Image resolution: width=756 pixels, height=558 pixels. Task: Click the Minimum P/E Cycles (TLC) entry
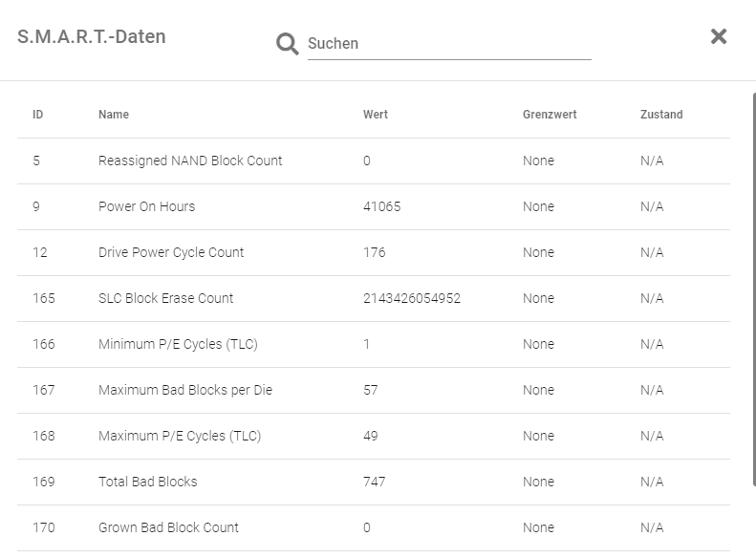[178, 344]
